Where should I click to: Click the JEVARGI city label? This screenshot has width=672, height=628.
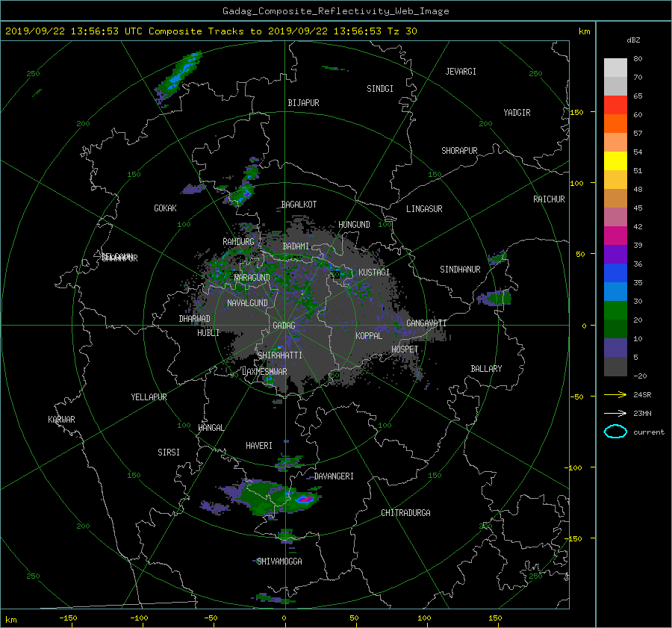[461, 72]
